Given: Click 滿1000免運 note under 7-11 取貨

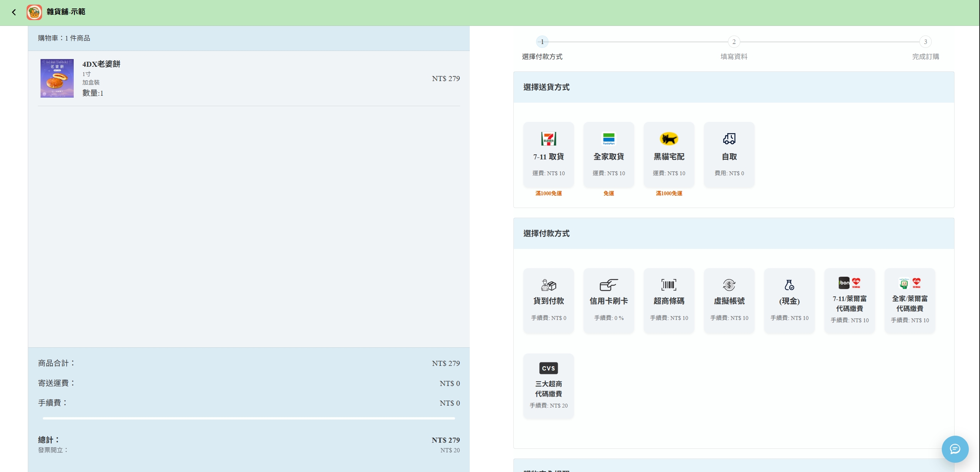Looking at the screenshot, I should 548,193.
